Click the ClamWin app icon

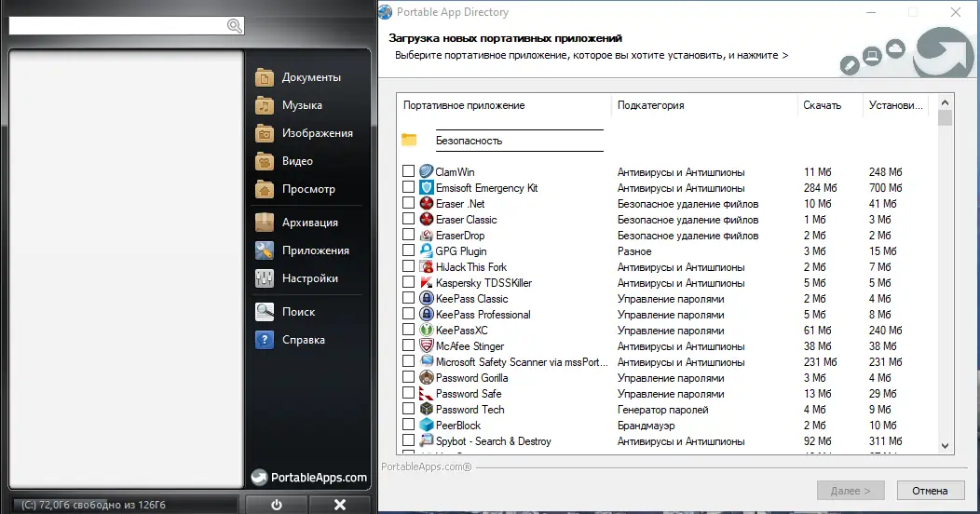[x=427, y=171]
